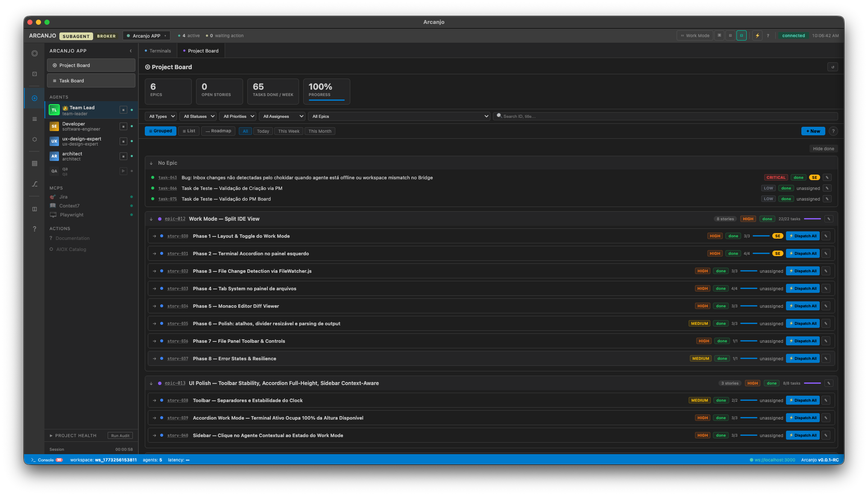
Task: Click Run Audit under Project Health
Action: tap(120, 435)
